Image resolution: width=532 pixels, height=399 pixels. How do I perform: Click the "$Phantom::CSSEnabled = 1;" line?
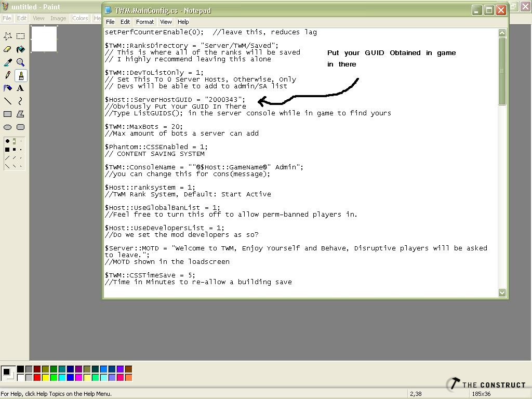pos(156,147)
